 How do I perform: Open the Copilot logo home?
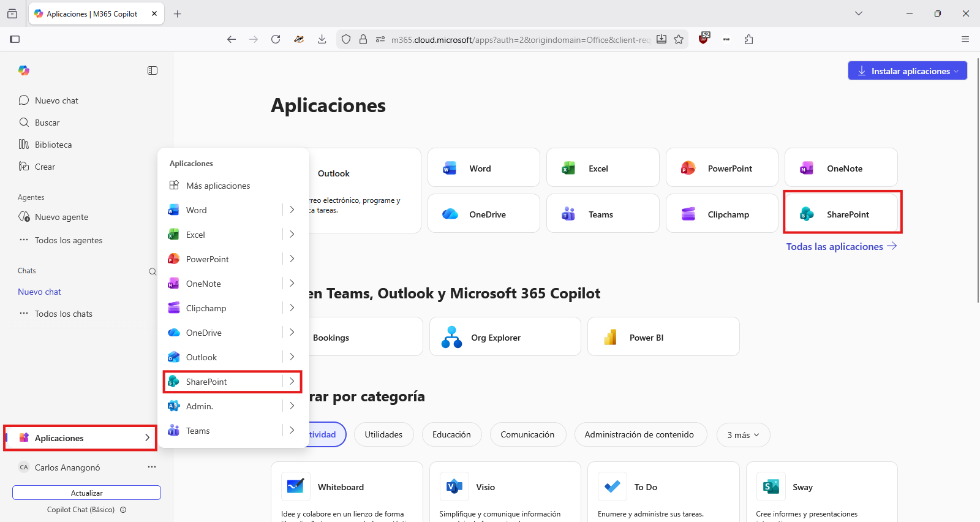pos(24,70)
